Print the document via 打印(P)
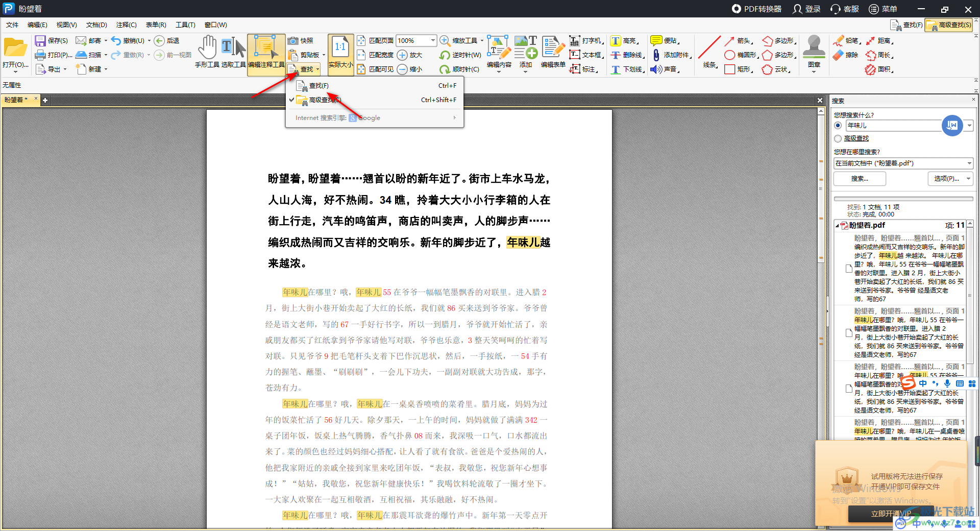980x531 pixels. click(x=53, y=55)
